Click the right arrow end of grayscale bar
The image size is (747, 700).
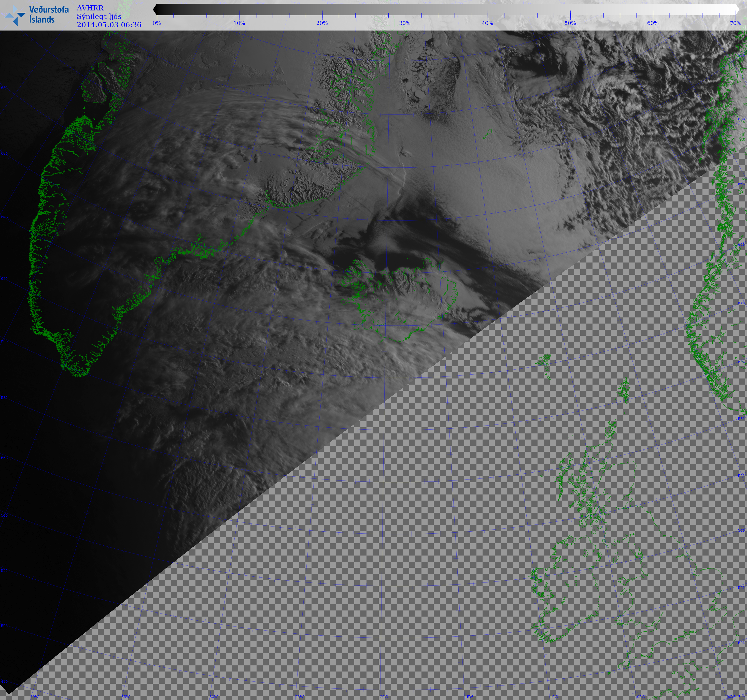[x=737, y=9]
